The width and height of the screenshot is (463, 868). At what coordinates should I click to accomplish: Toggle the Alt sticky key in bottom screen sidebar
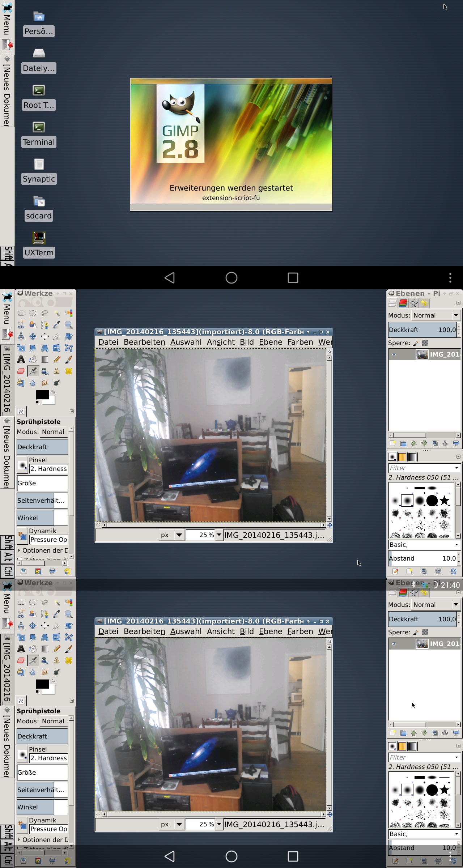(7, 846)
